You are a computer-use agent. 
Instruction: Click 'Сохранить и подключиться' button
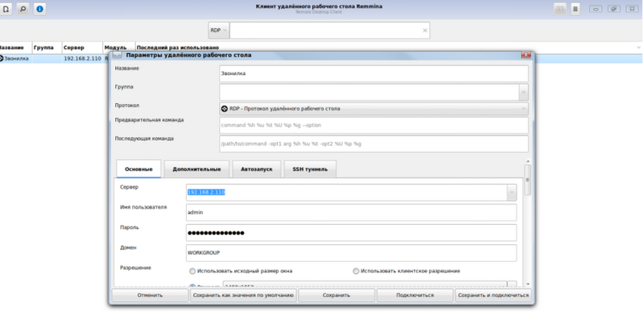[493, 295]
